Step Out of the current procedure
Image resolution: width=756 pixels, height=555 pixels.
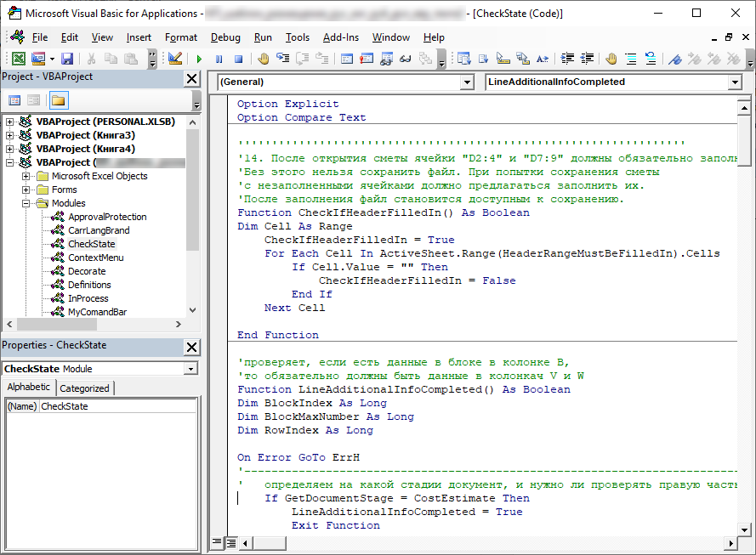(x=321, y=59)
